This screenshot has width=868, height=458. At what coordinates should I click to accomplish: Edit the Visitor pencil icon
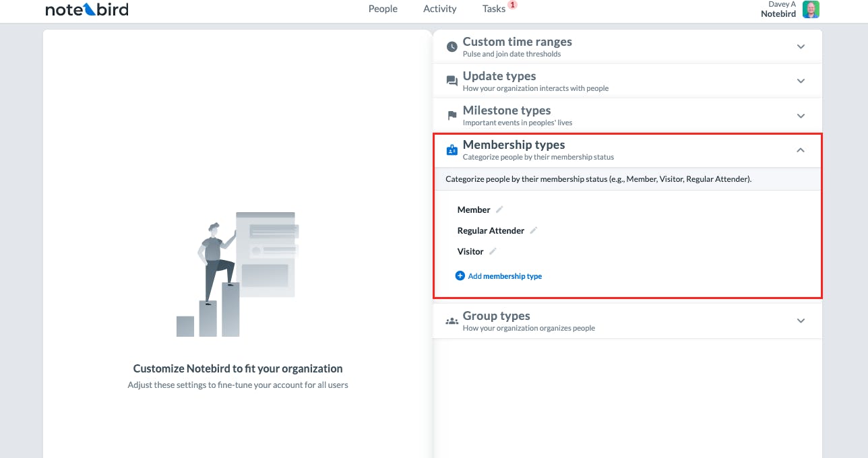493,251
